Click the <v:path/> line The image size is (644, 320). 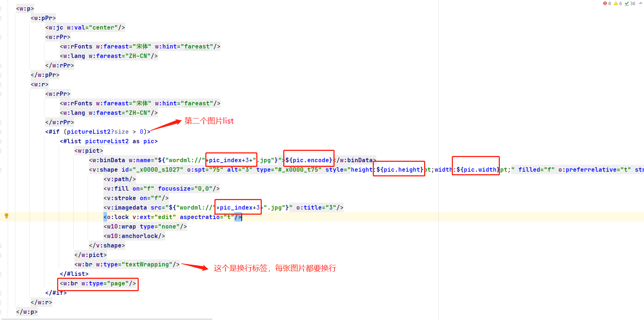(x=120, y=179)
